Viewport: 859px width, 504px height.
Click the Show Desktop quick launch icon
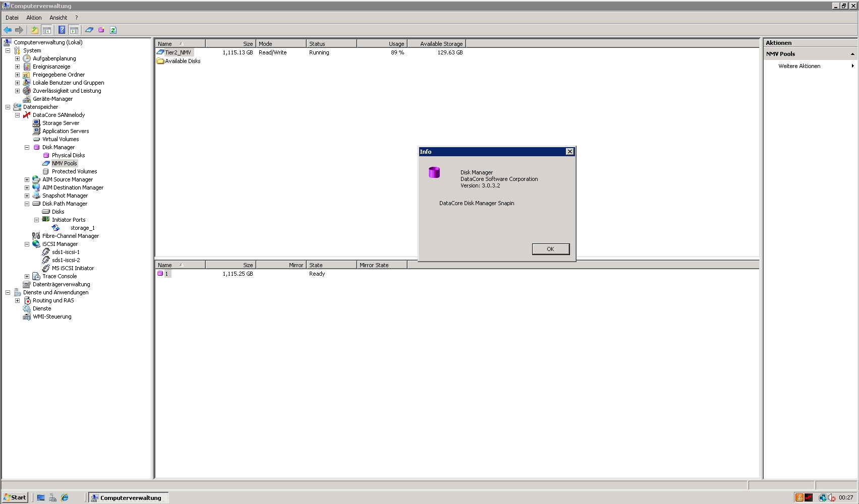(41, 497)
